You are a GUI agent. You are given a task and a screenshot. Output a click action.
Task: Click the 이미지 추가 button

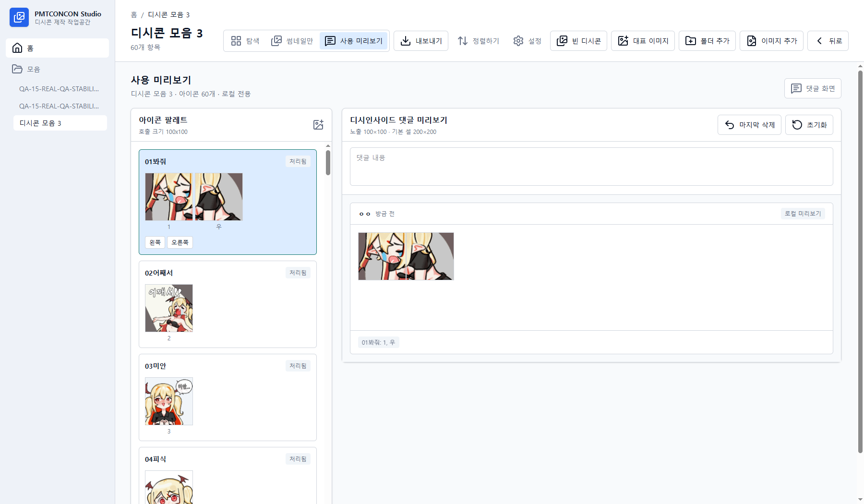pyautogui.click(x=771, y=41)
